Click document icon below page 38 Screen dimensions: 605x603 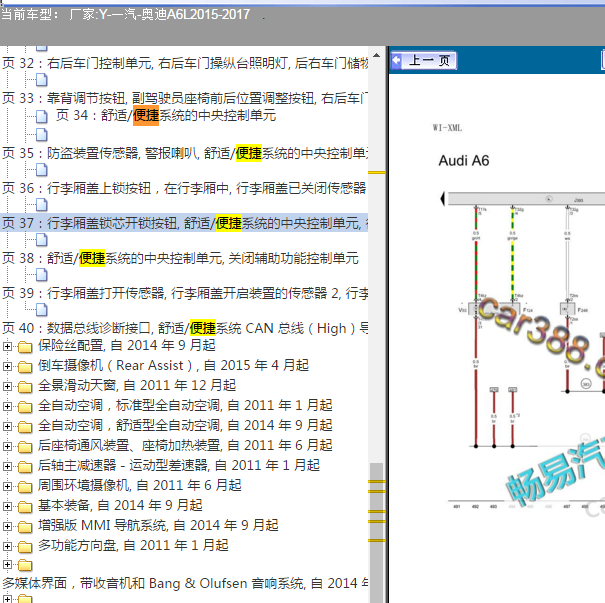coord(42,275)
